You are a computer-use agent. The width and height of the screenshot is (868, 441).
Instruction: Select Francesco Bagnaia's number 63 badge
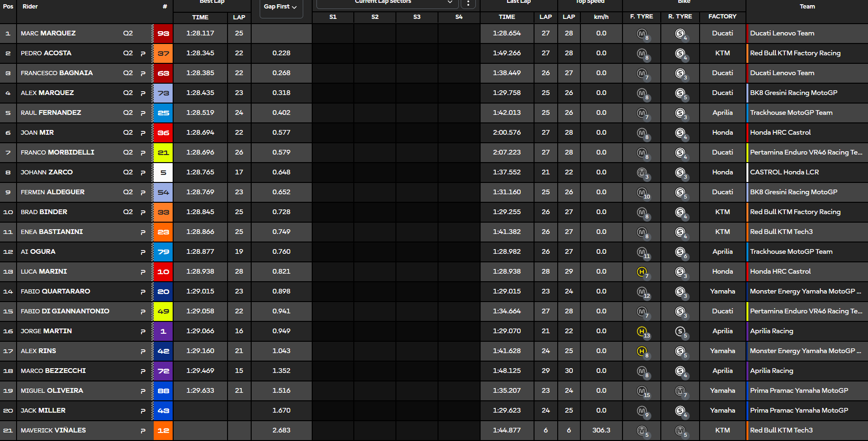click(163, 73)
